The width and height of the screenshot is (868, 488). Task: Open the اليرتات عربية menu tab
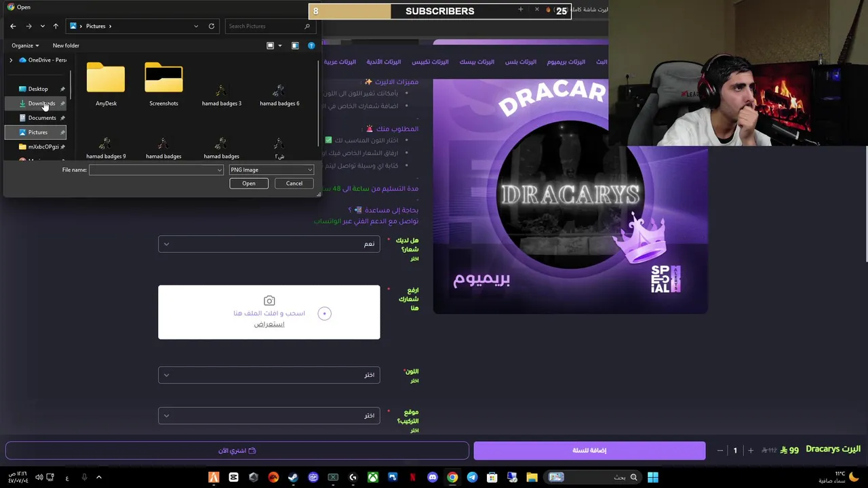tap(340, 62)
